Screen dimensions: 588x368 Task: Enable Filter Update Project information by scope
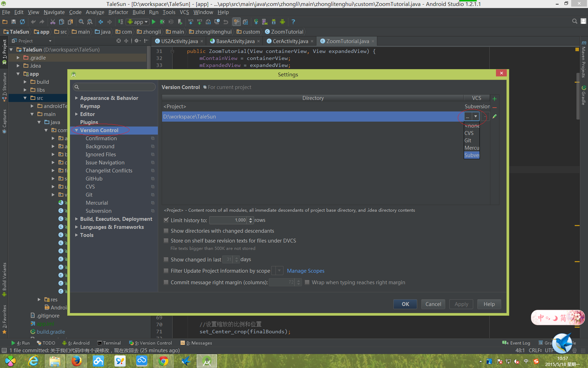click(166, 271)
